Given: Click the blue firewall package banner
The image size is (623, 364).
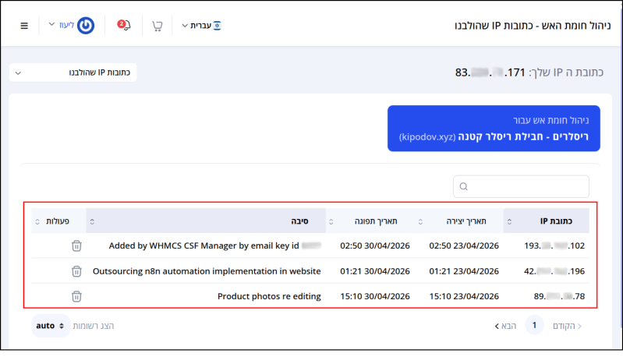Looking at the screenshot, I should coord(494,129).
